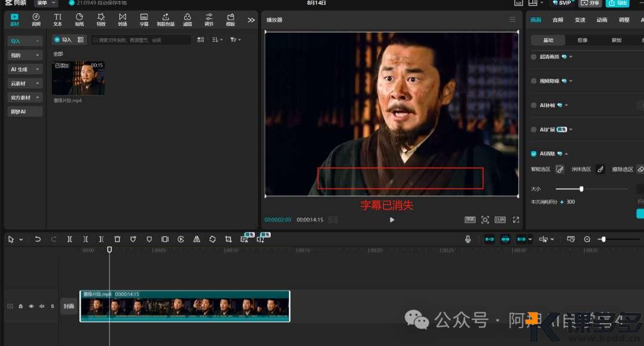
Task: Expand the 我的 sidebar category
Action: [x=25, y=55]
